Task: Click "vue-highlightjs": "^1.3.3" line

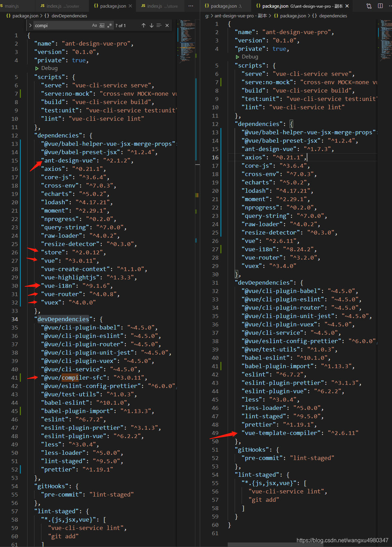Action: click(x=89, y=277)
